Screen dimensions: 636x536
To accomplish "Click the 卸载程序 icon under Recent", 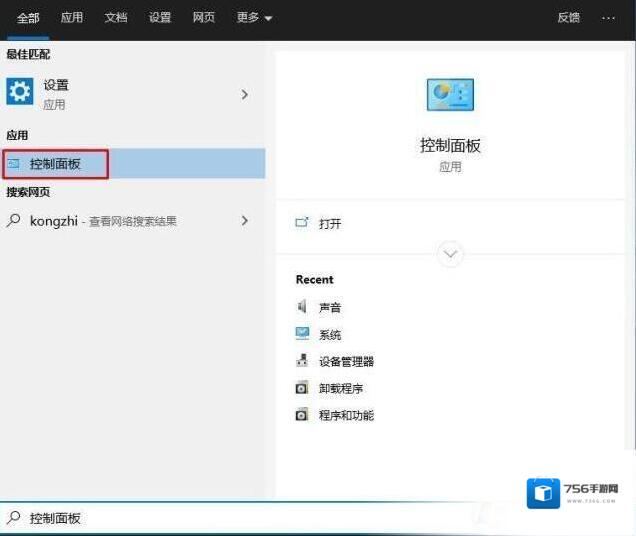I will point(302,388).
